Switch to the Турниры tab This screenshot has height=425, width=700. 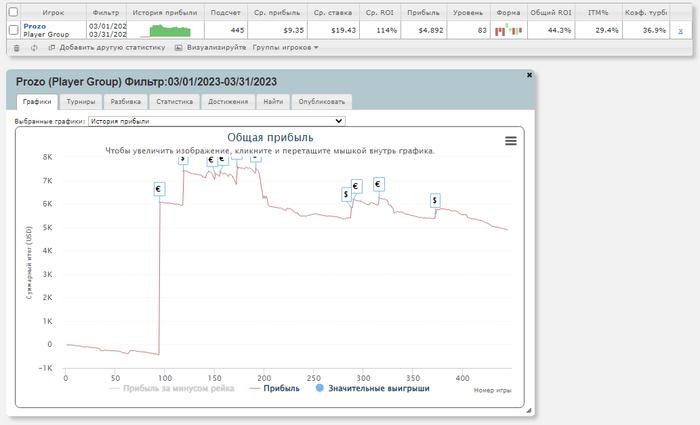(x=81, y=102)
